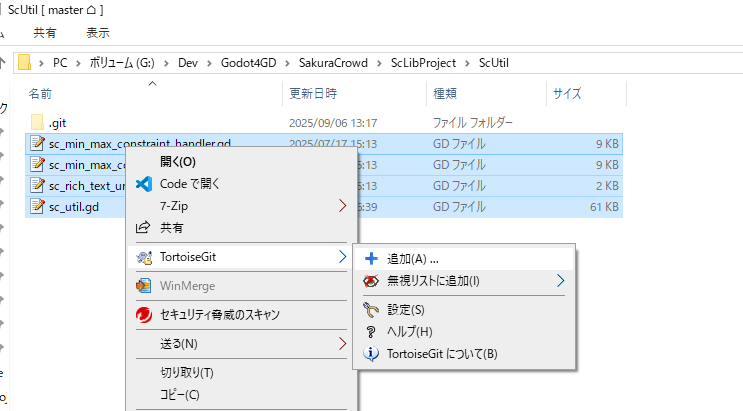Click the question mark icon for ヘルプ(H)
The image size is (743, 411).
[x=371, y=332]
